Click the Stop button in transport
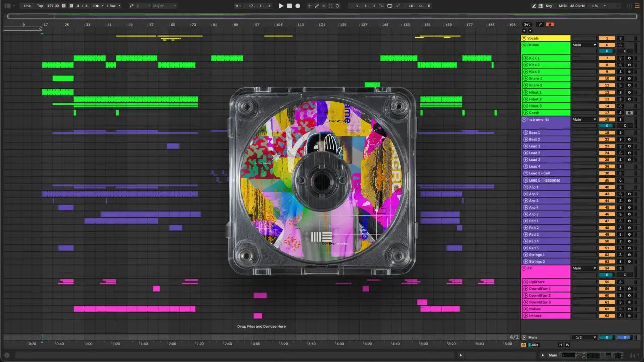 (x=289, y=6)
